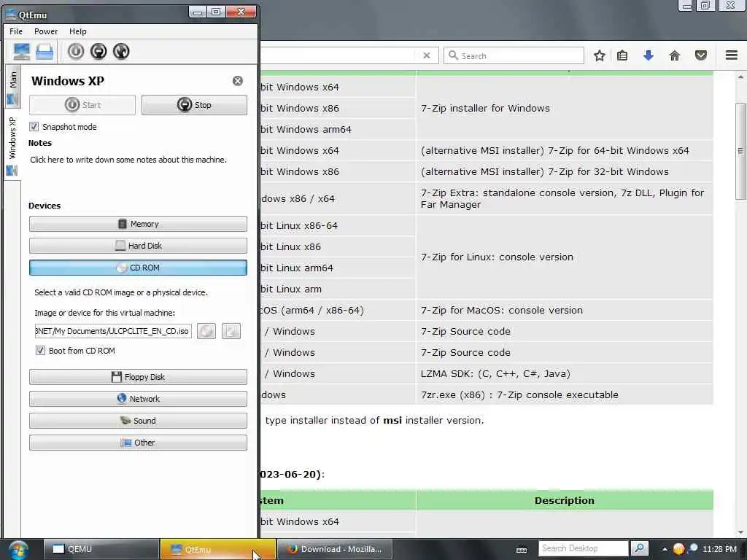Viewport: 747px width, 560px height.
Task: Click '7zr.exe (x86) : 7-Zip console executable' text
Action: point(519,394)
